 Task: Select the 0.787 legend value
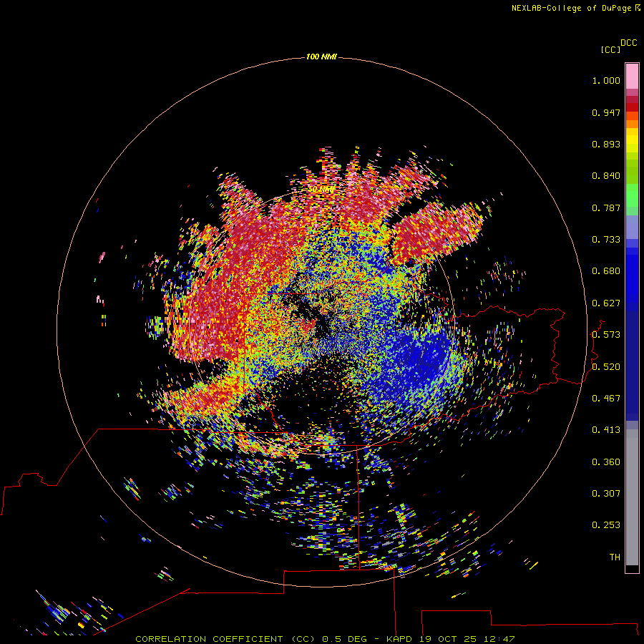(606, 208)
